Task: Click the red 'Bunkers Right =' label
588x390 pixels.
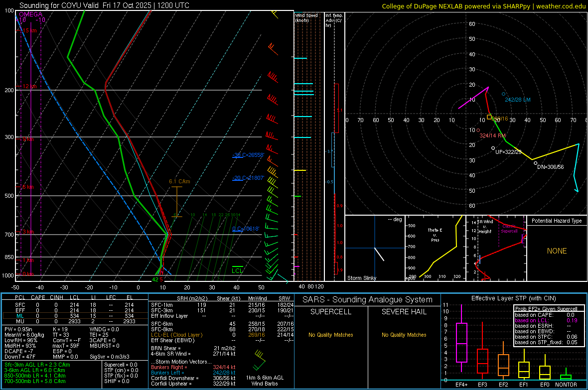Action: coord(169,367)
